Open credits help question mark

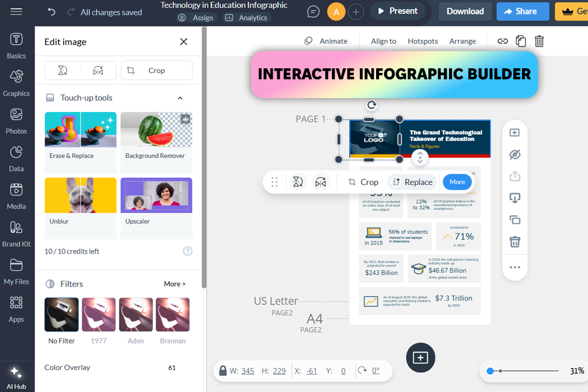(188, 251)
